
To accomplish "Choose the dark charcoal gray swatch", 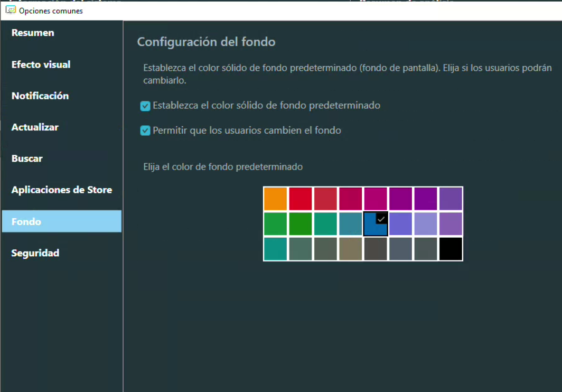I will pos(376,249).
